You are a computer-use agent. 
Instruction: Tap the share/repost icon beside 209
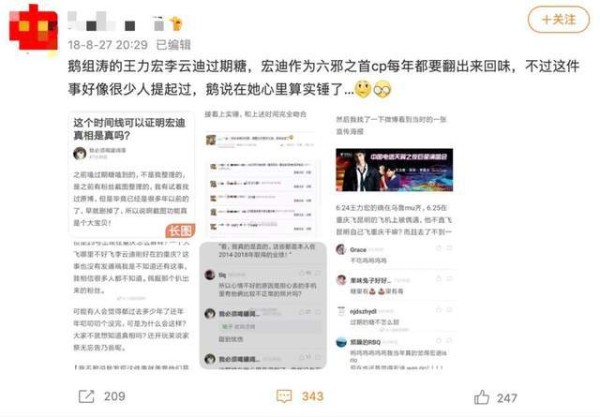[86, 396]
